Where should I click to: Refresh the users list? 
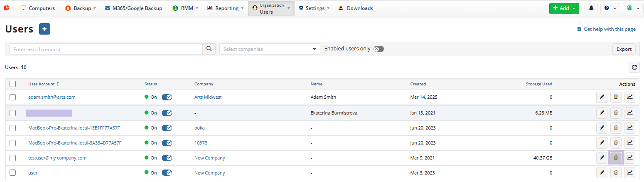click(634, 67)
